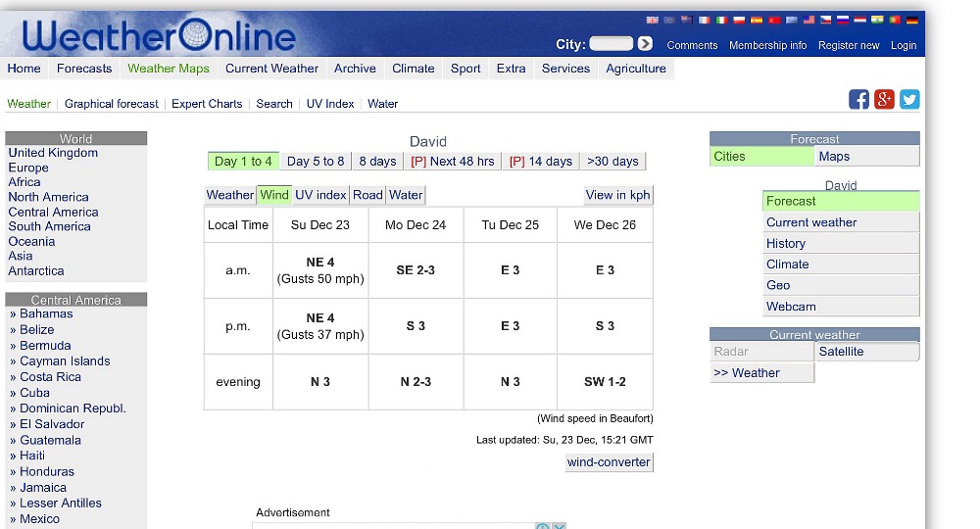Click the wind-converter button
Viewport: 980px width, 529px height.
click(609, 462)
